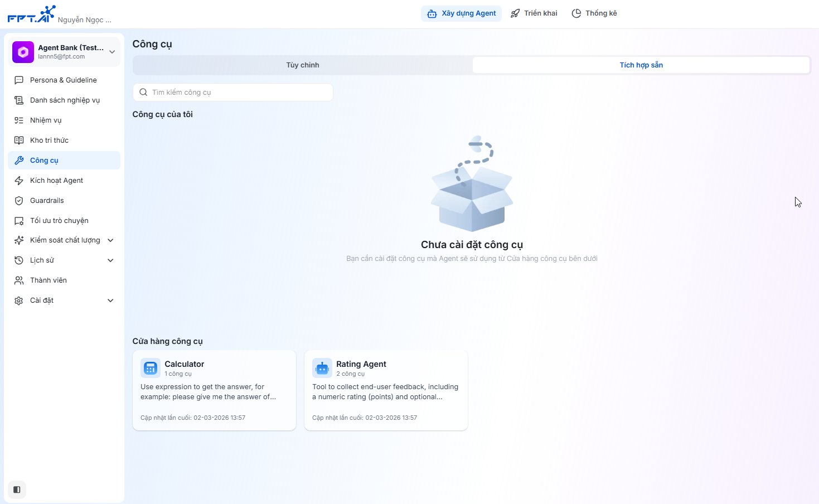Click the Cửa hàng công cụ heading
Screen dimensions: 819x504
click(168, 341)
